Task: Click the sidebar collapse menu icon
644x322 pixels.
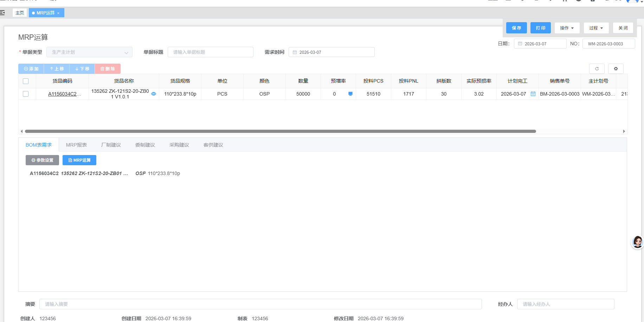Action: (2, 13)
